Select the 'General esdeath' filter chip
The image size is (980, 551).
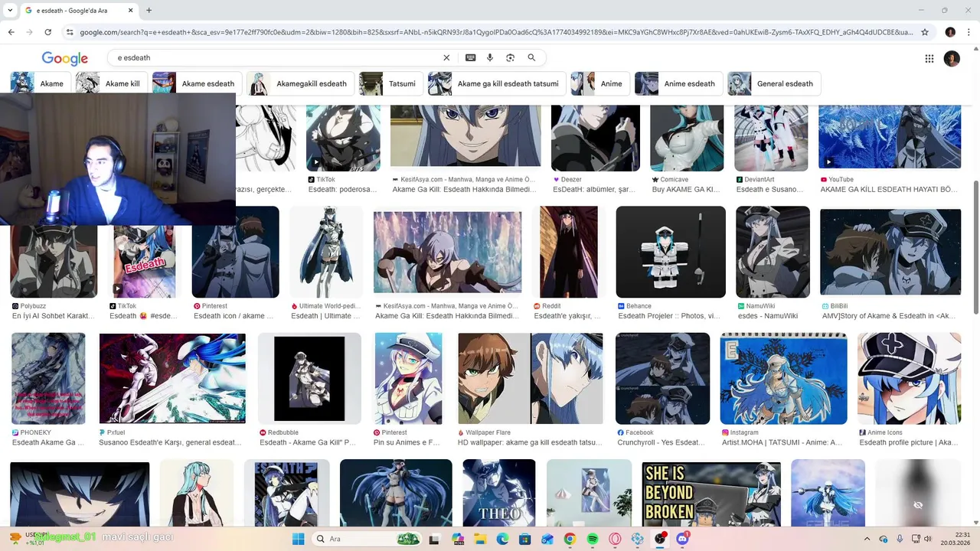coord(774,83)
